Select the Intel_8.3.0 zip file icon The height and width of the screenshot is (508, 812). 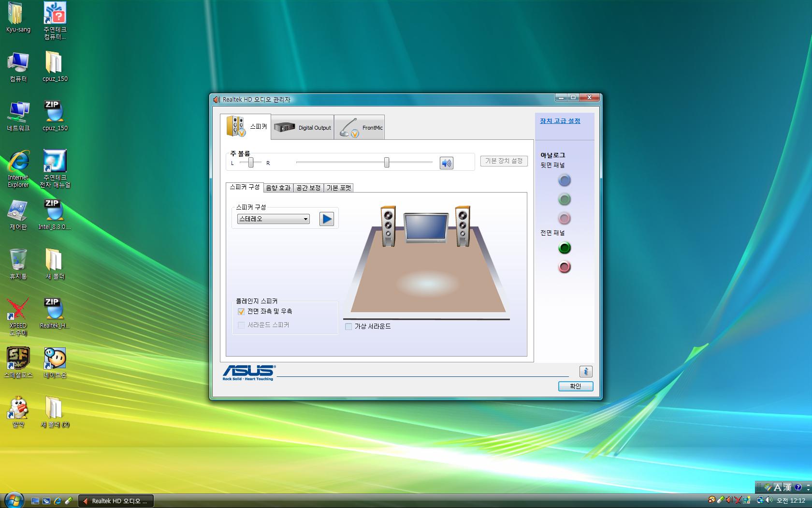55,215
